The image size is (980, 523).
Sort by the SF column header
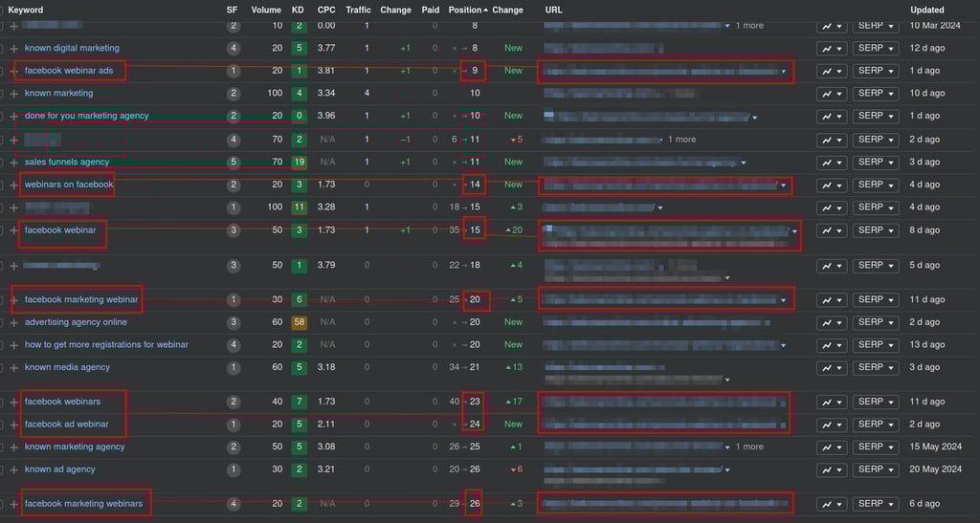232,10
